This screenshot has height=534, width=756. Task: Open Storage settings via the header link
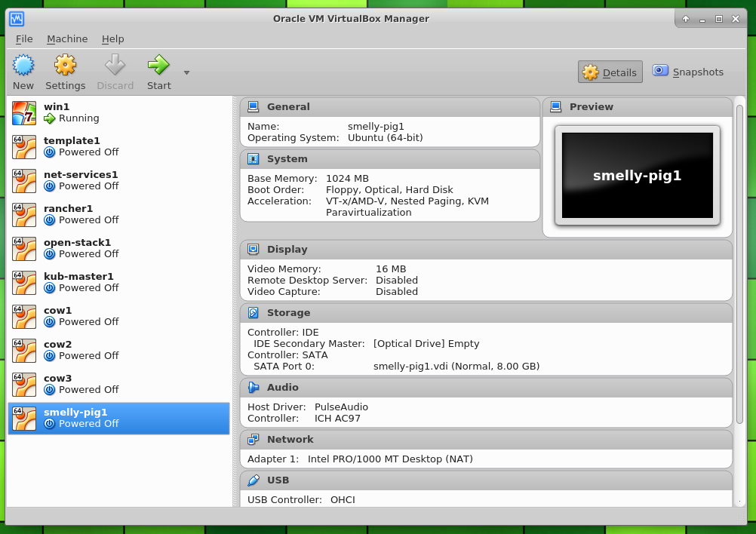[x=288, y=313]
